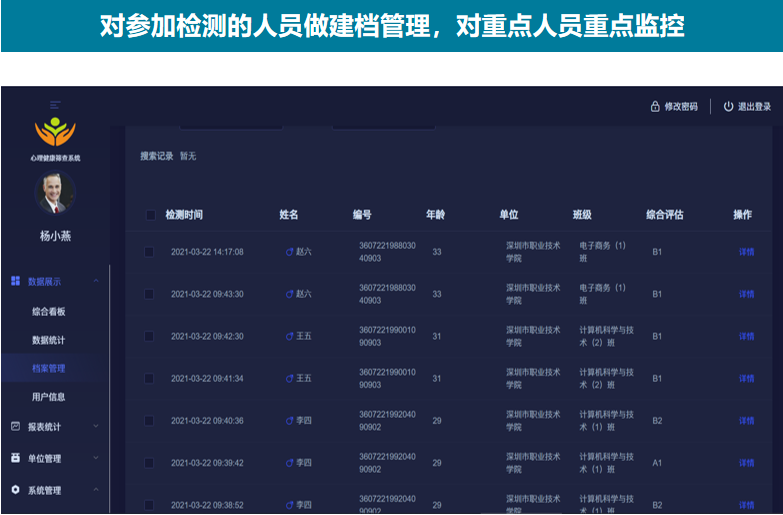Go to 用户信息 sidebar item
The width and height of the screenshot is (783, 515).
48,397
